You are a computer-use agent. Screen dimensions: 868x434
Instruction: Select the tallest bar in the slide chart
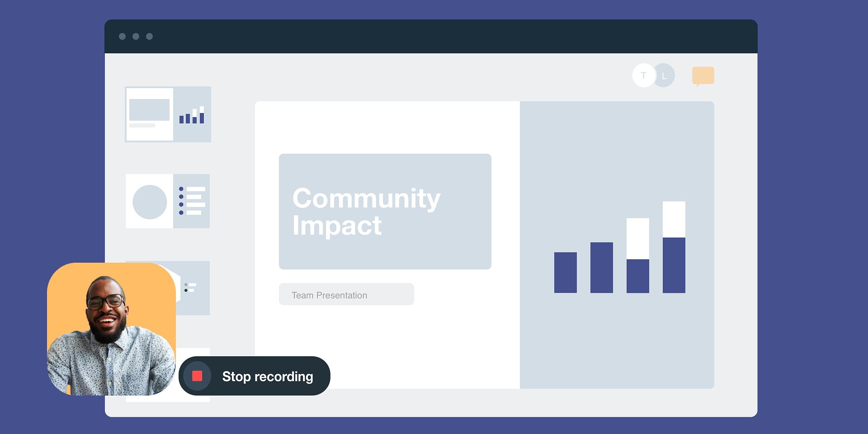click(674, 247)
